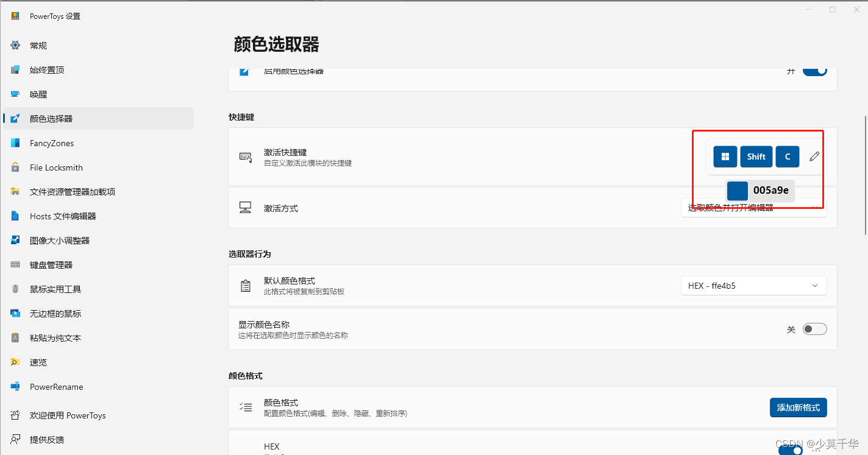This screenshot has width=868, height=455.
Task: Click the 提供反馈 feedback icon
Action: point(16,440)
